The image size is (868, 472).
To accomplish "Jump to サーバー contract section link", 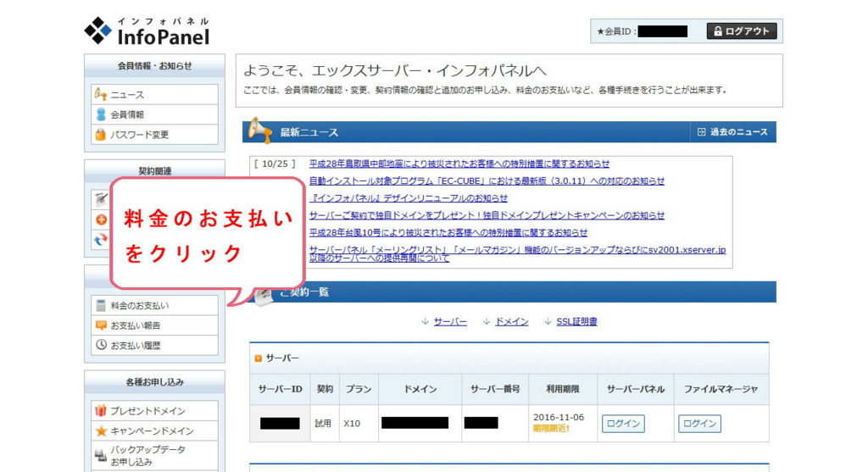I will coord(449,321).
